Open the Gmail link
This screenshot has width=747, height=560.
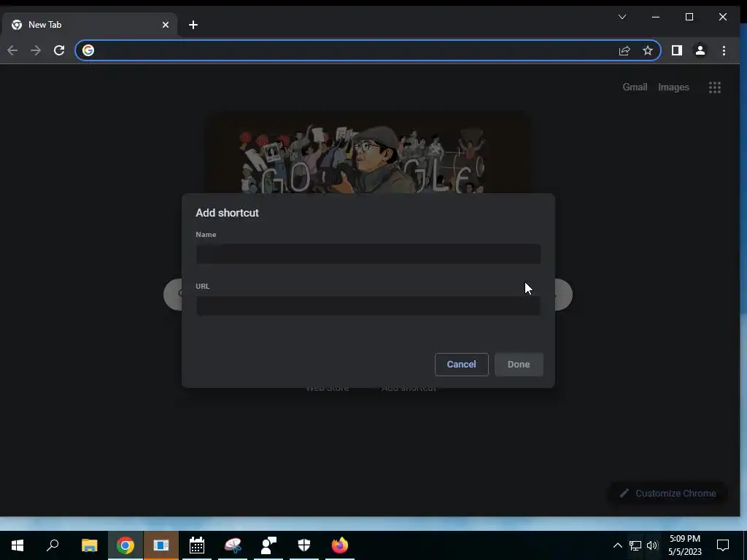(x=635, y=87)
